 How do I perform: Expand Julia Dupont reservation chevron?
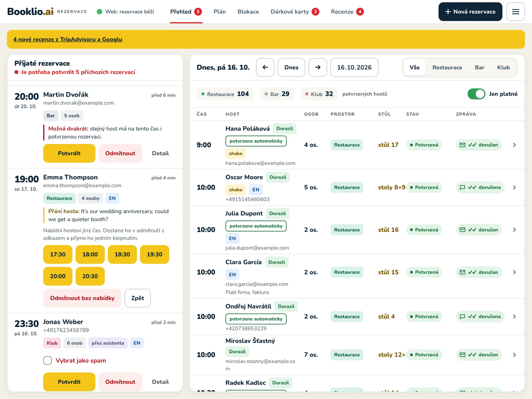click(x=514, y=230)
